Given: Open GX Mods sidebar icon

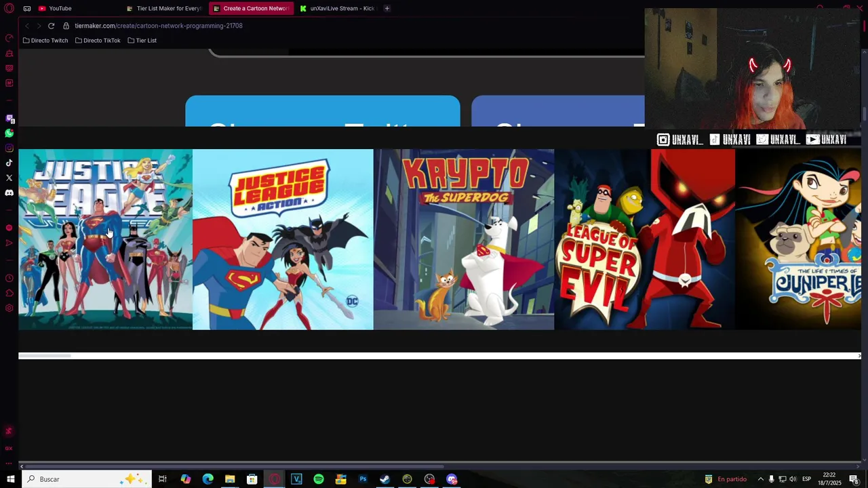Looking at the screenshot, I should (x=9, y=83).
